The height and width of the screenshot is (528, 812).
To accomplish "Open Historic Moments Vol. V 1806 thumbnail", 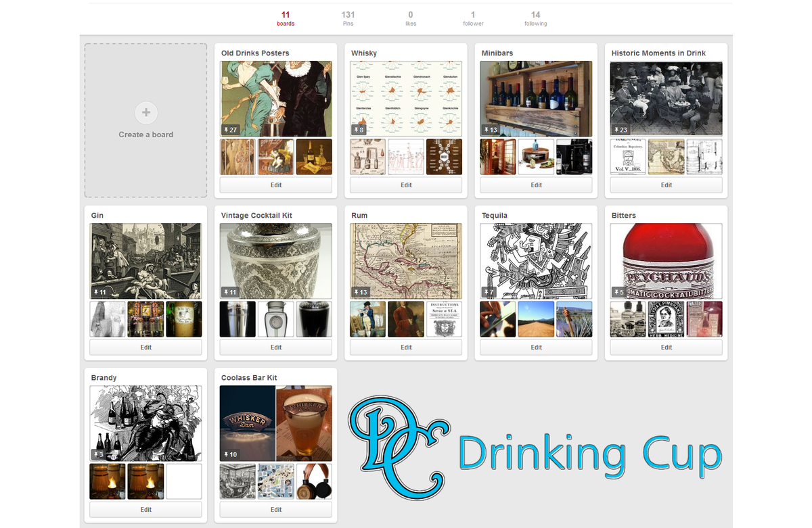I will pos(627,157).
